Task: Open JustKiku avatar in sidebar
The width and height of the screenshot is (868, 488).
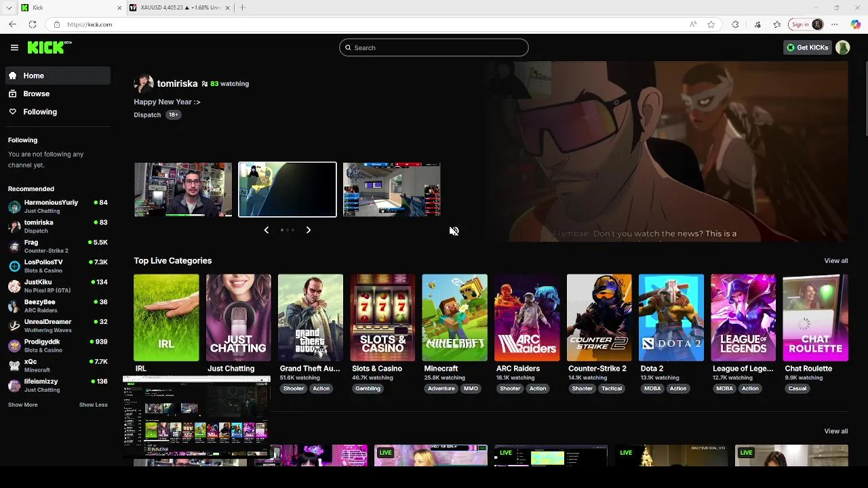Action: pos(14,286)
